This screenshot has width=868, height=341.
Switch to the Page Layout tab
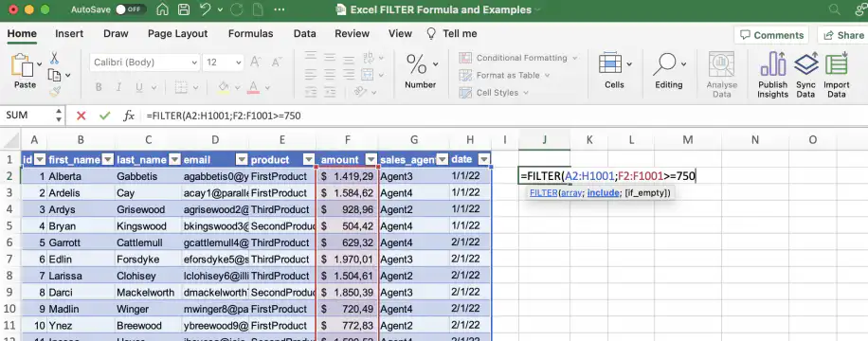tap(178, 34)
